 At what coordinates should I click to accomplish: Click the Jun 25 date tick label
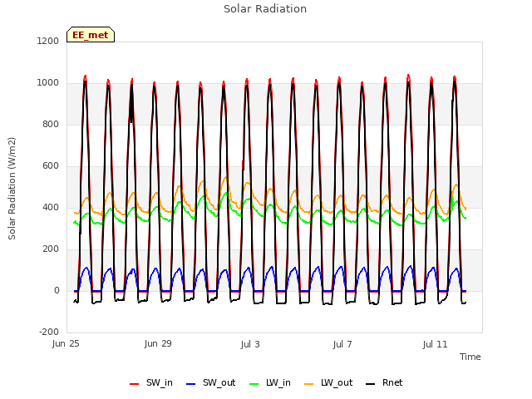point(66,344)
